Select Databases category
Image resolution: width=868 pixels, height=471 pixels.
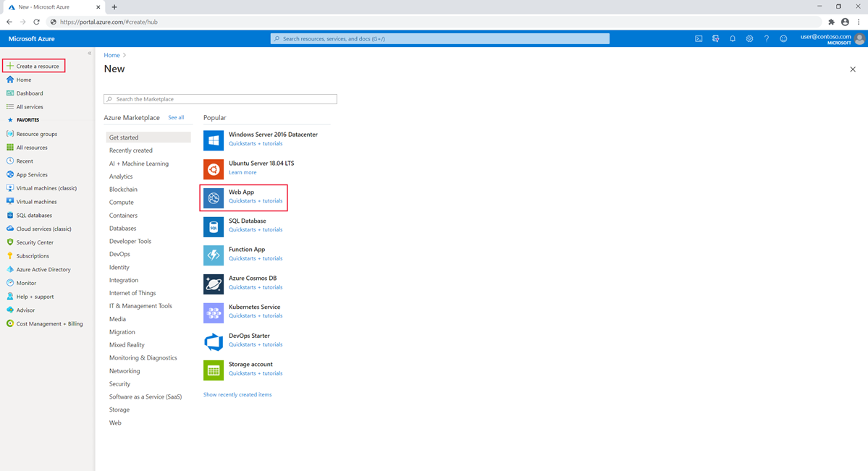(x=123, y=229)
